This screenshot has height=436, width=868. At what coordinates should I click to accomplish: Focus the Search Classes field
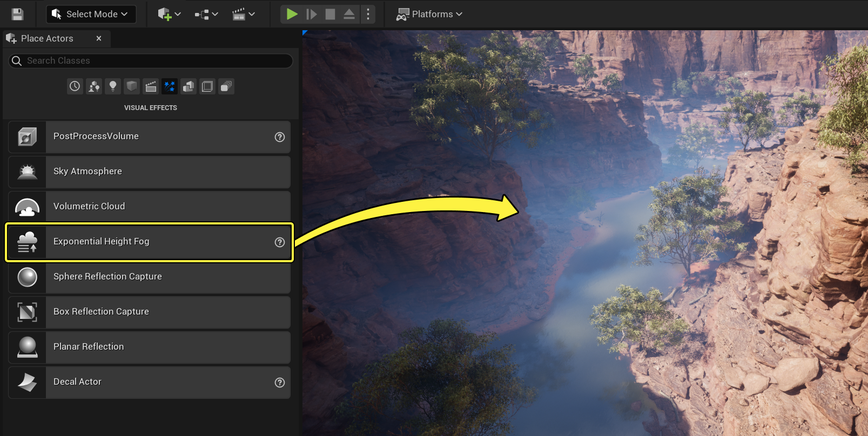pyautogui.click(x=151, y=60)
